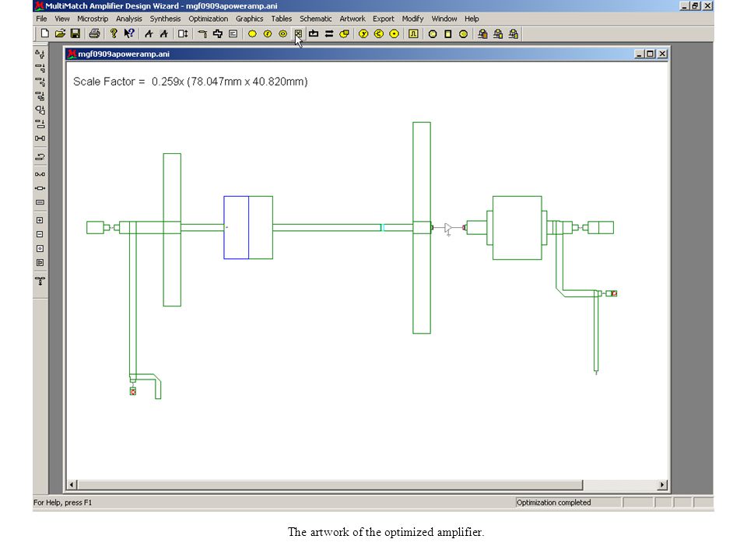Click the double-arrow swap toolbar icon

point(328,33)
